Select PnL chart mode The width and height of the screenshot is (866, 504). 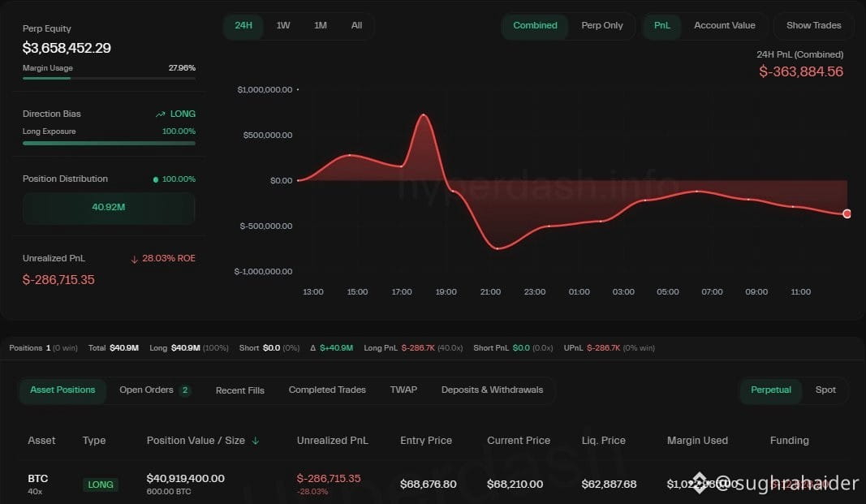pos(661,25)
